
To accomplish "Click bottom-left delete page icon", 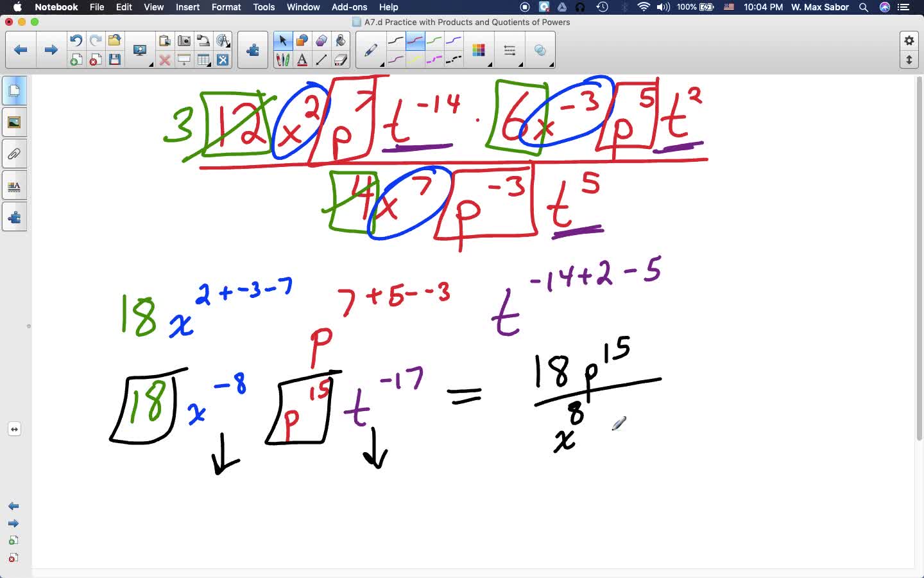I will 13,557.
